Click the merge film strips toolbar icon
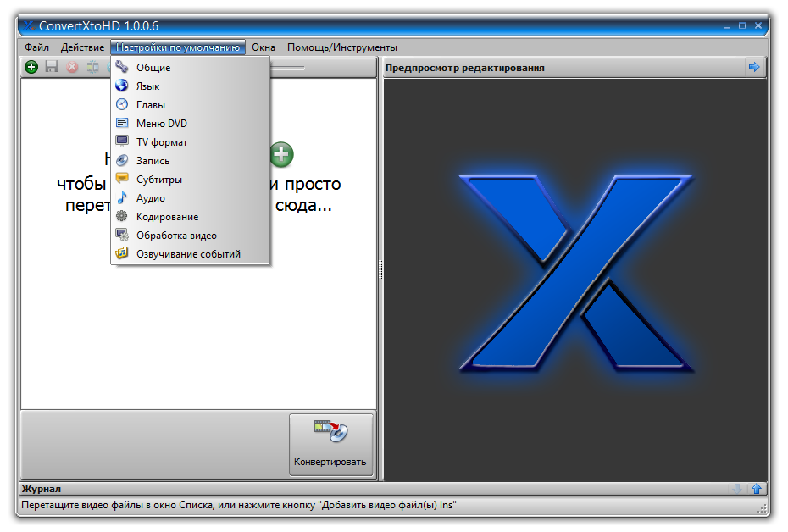The height and width of the screenshot is (532, 788). 92,67
